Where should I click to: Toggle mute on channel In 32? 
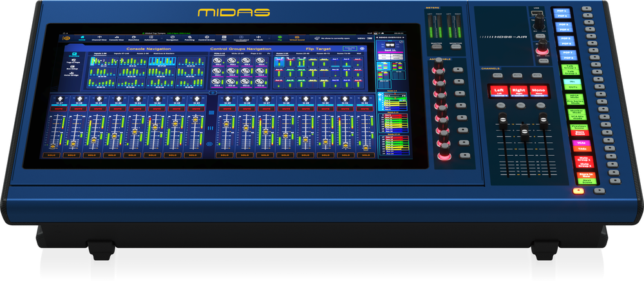coord(366,109)
